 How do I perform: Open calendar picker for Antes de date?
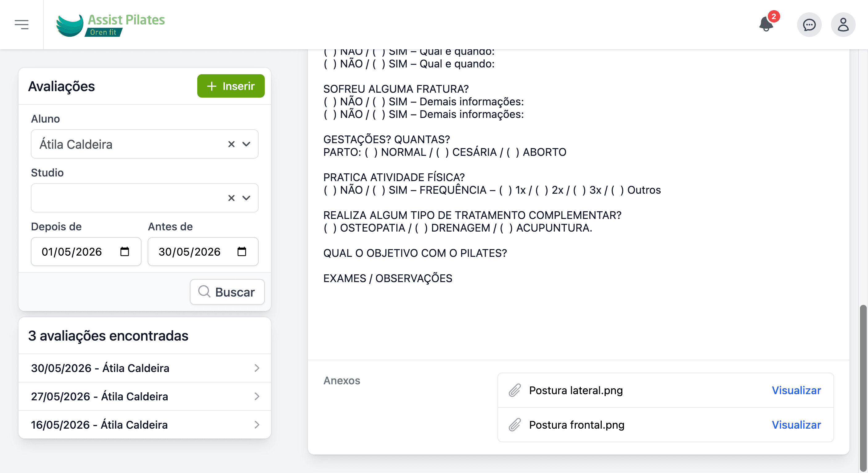click(242, 252)
